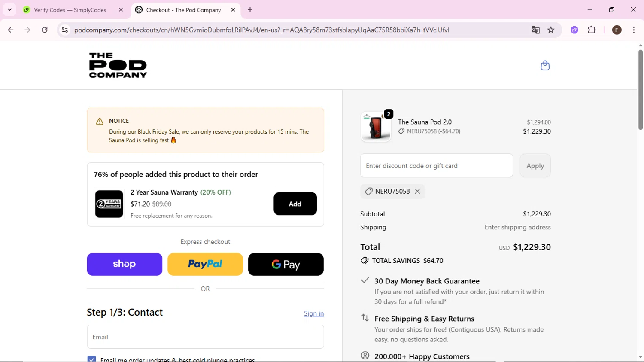This screenshot has height=362, width=644.
Task: Click the 'Free Shipping & Easy Returns' heading
Action: tap(424, 319)
